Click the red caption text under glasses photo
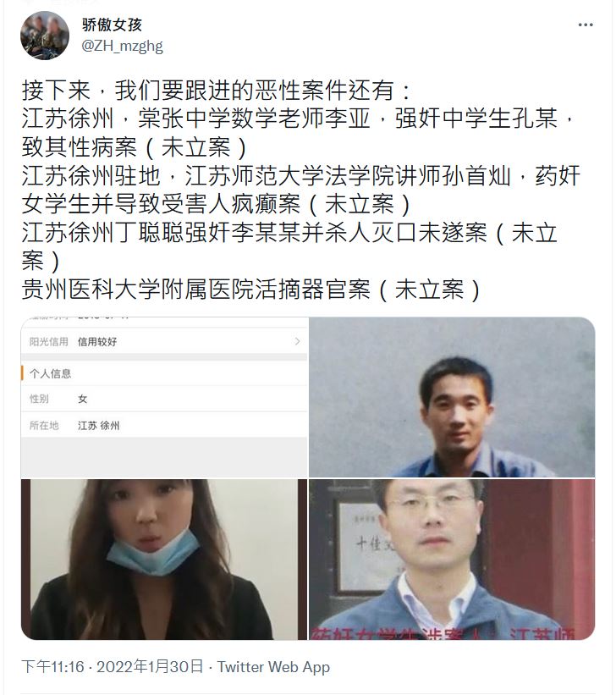Viewport: 616px width, 695px height. [443, 633]
